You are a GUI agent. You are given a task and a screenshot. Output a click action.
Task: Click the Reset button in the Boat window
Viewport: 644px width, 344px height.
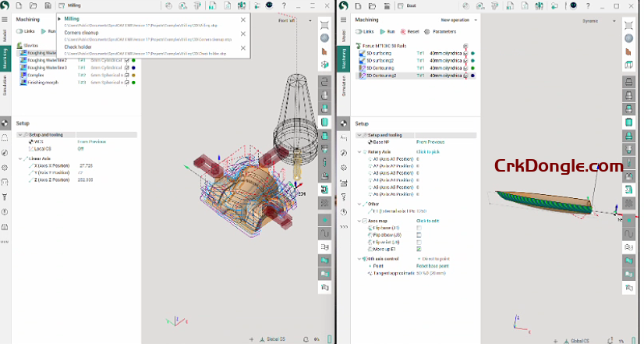pyautogui.click(x=409, y=32)
